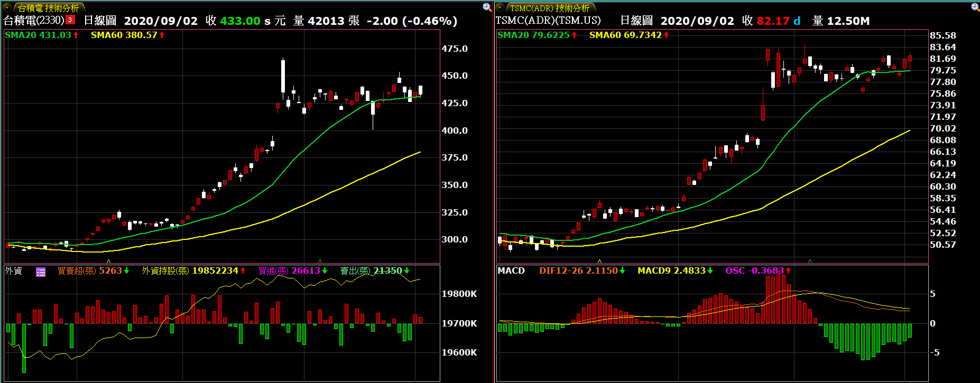The image size is (980, 383).
Task: Click 台積電(2330) stock name
Action: click(34, 21)
